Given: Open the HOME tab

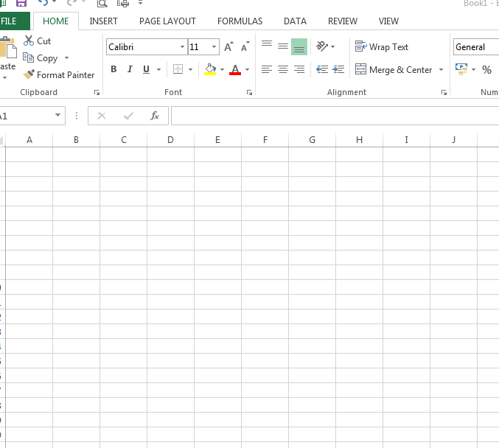Looking at the screenshot, I should 56,21.
